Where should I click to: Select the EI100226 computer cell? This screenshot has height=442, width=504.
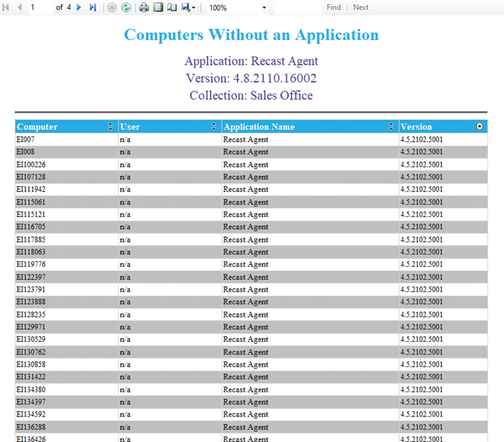[x=31, y=165]
